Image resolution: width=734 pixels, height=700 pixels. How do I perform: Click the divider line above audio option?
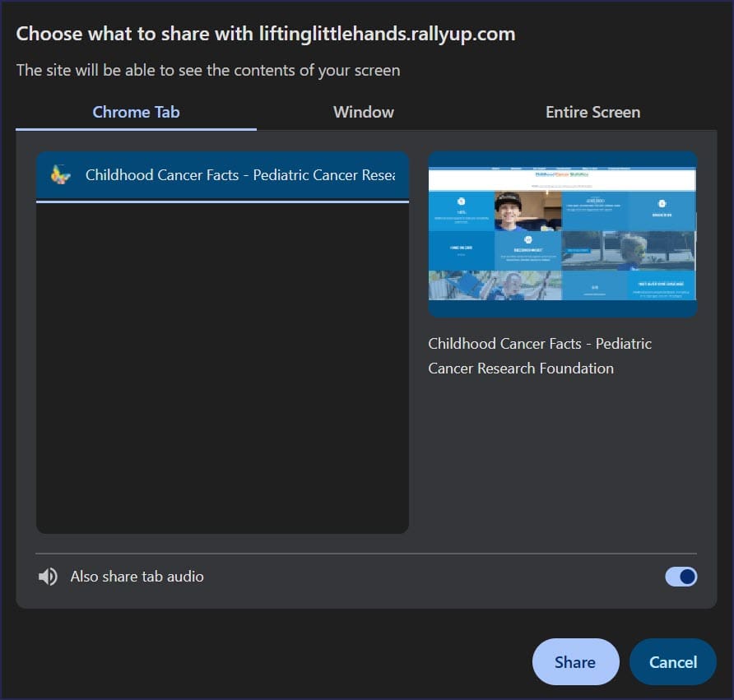366,554
